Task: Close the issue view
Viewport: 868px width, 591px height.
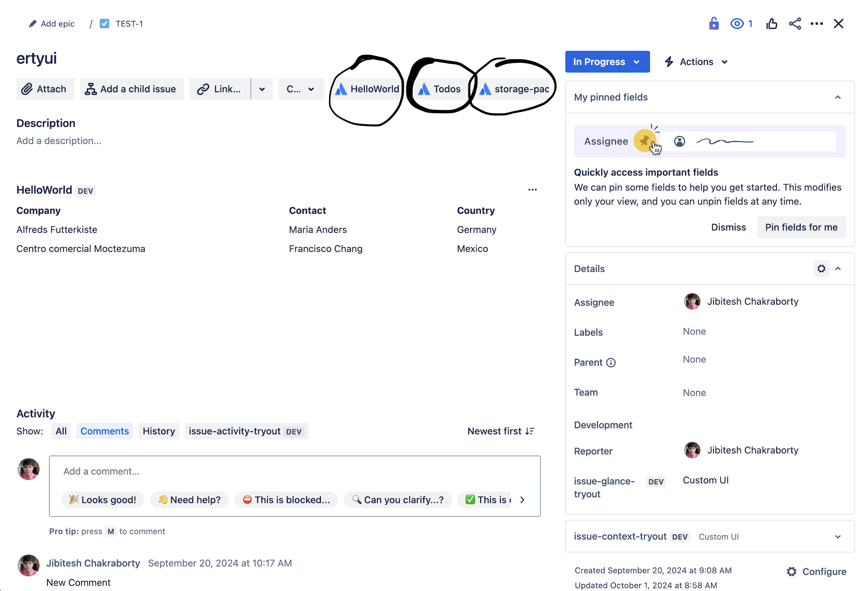Action: pos(838,24)
